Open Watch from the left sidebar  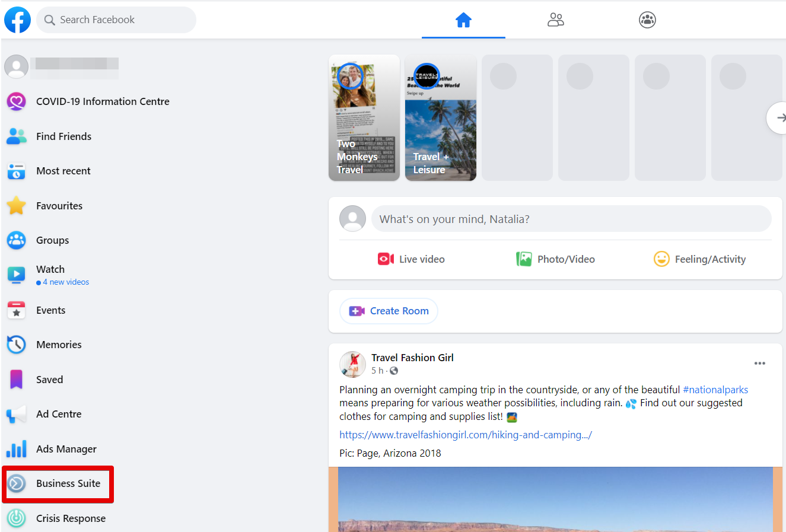coord(50,269)
